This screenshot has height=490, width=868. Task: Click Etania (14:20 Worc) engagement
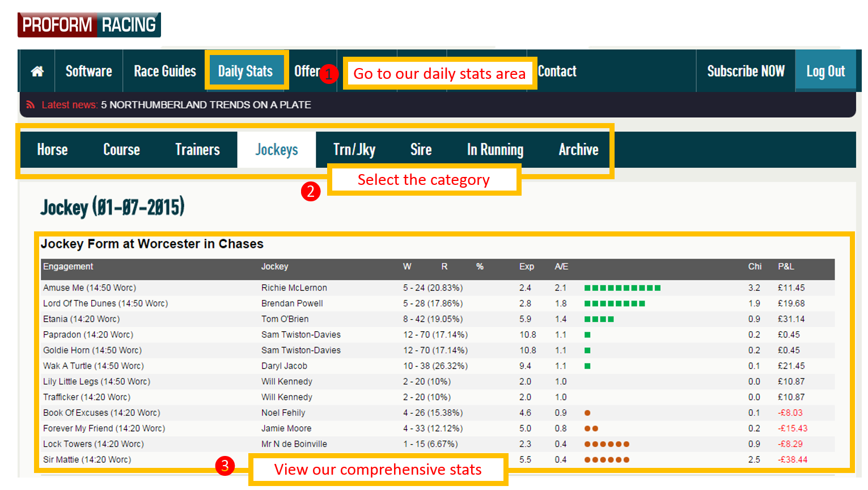tap(81, 319)
